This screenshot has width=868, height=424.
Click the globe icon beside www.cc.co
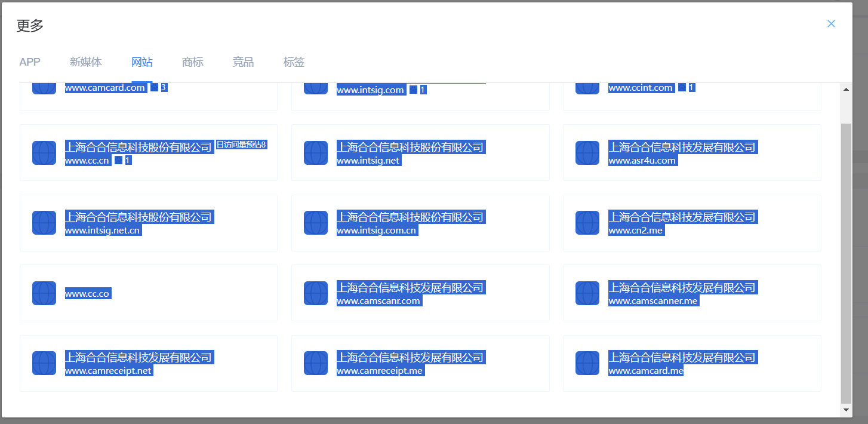[44, 293]
